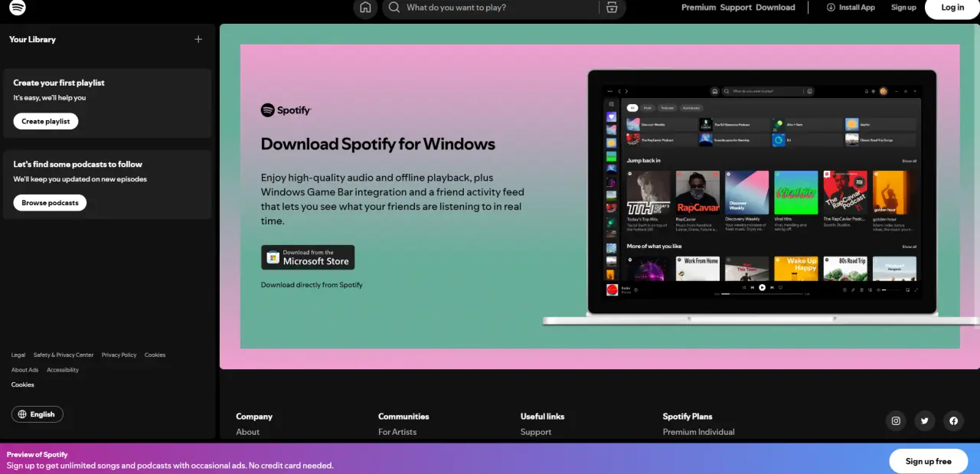The width and height of the screenshot is (980, 474).
Task: Click the 'Preview of Spotify' banner text
Action: coord(38,454)
